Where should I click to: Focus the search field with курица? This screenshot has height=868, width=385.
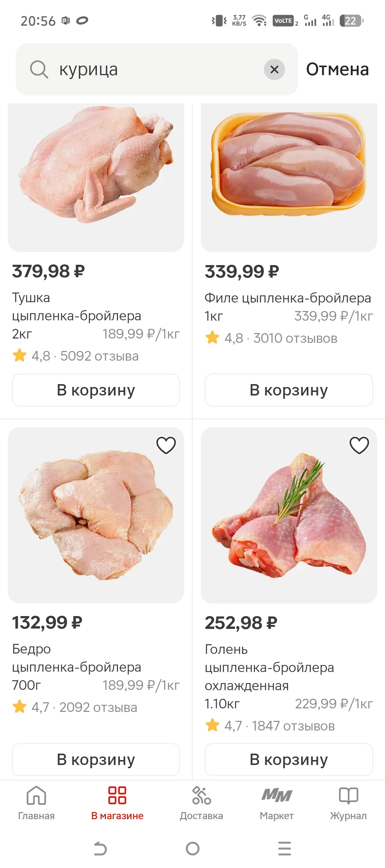tap(157, 69)
